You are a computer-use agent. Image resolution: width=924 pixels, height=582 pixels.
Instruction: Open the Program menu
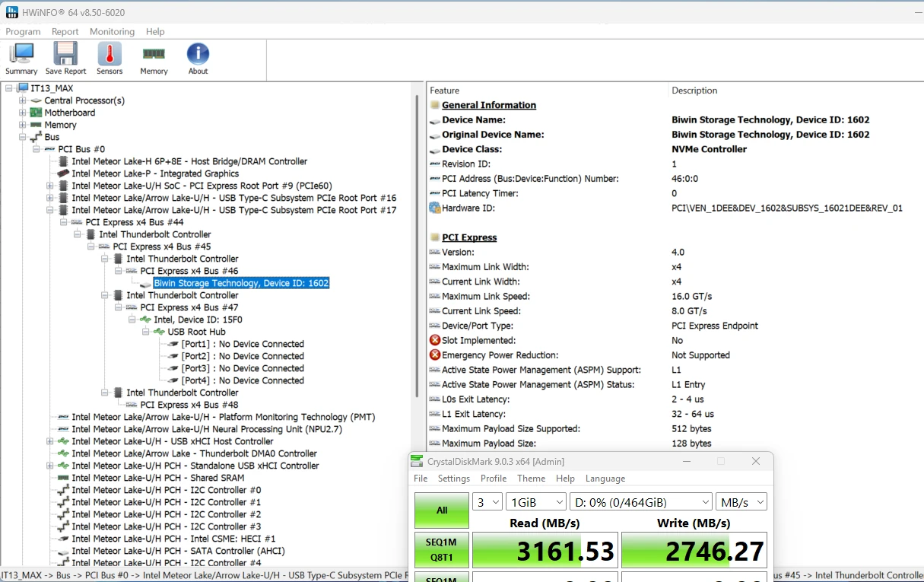(x=23, y=32)
